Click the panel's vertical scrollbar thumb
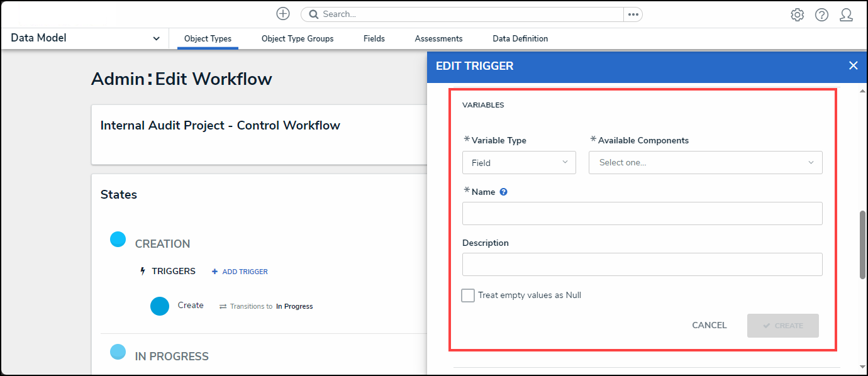Image resolution: width=868 pixels, height=376 pixels. tap(862, 244)
